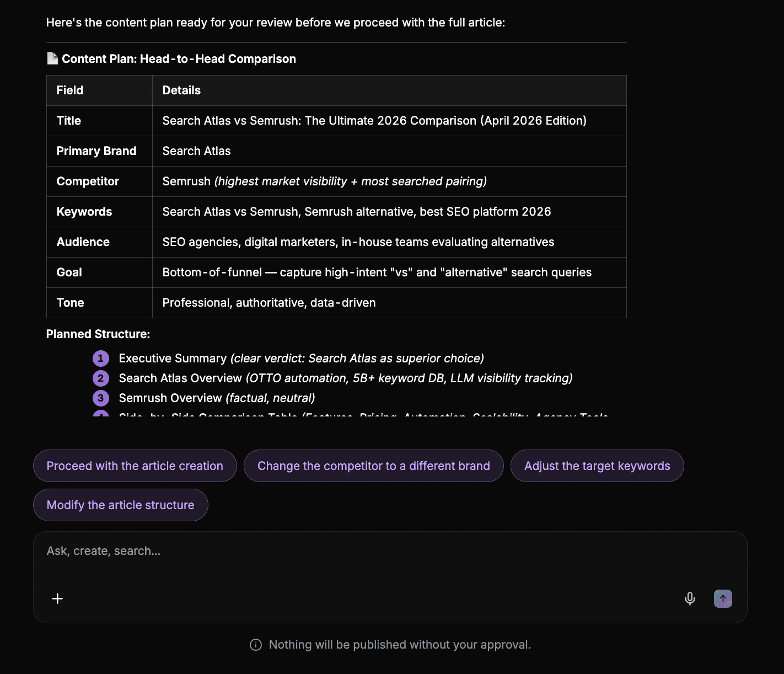Click the info icon beside approval notice
The image size is (784, 674).
click(x=256, y=645)
